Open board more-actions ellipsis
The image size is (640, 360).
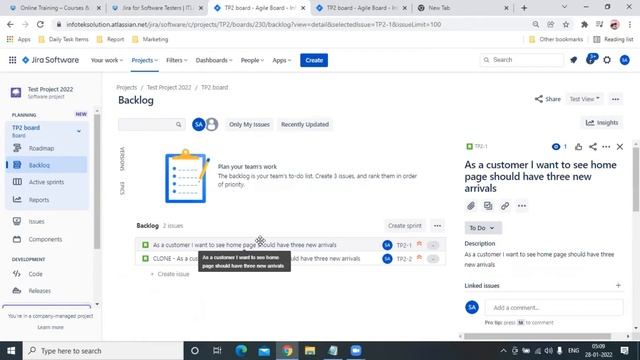click(x=615, y=99)
